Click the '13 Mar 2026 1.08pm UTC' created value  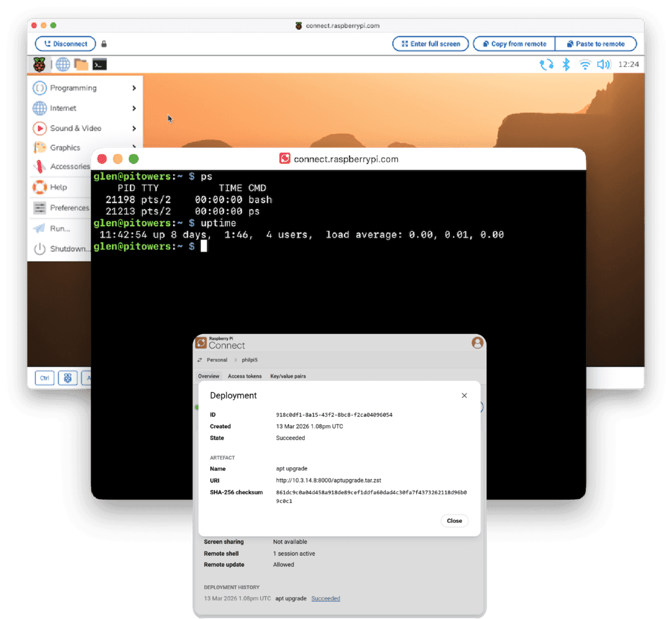(310, 426)
